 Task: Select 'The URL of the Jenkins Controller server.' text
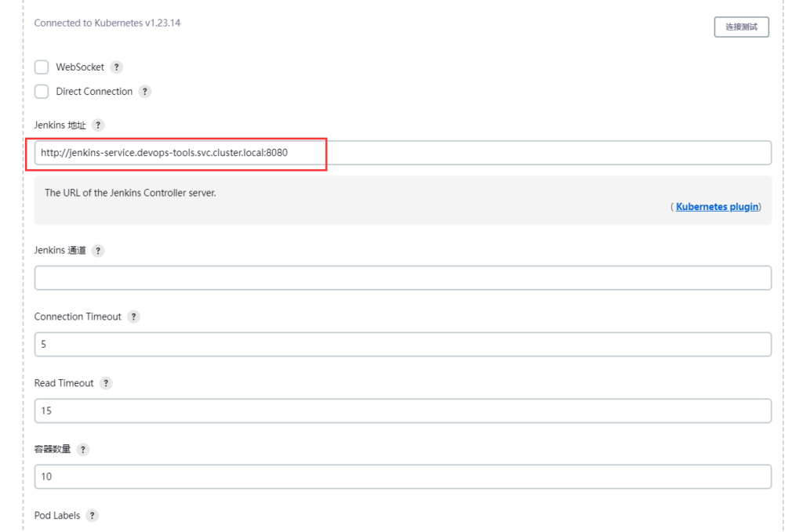[x=130, y=193]
